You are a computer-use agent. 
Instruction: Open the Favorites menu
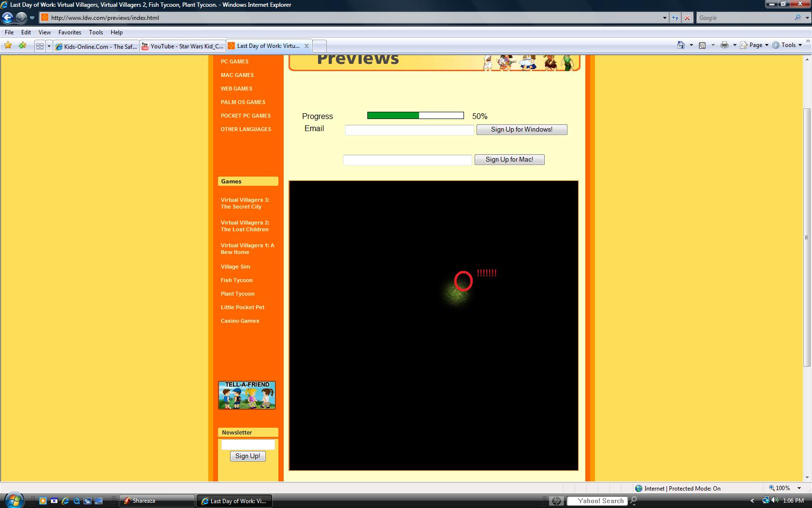(x=70, y=32)
